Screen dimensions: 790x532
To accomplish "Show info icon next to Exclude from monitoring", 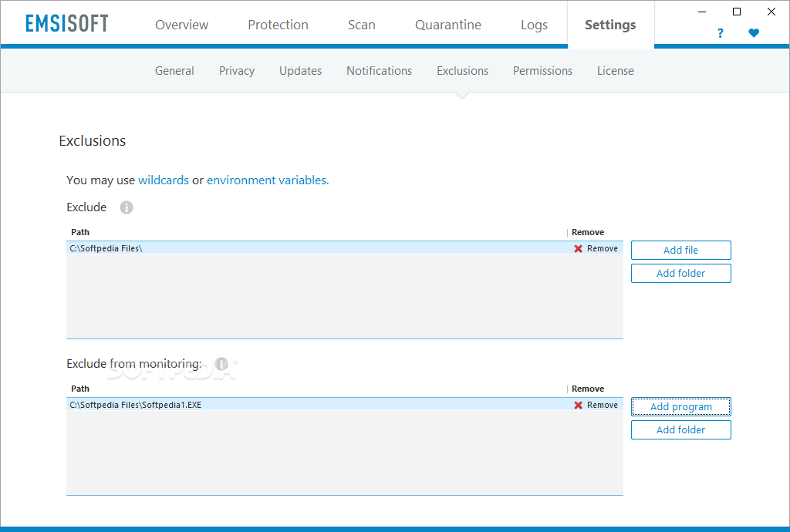I will click(221, 364).
